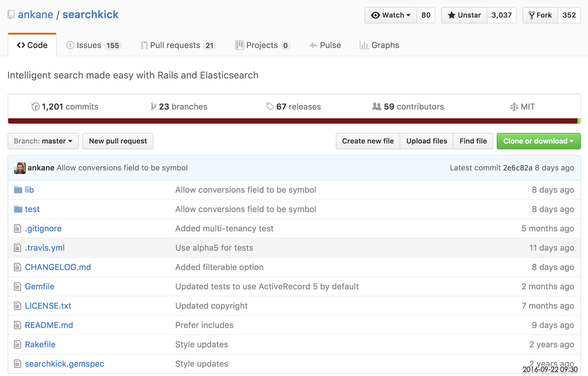
Task: Click New pull request button
Action: click(x=118, y=141)
